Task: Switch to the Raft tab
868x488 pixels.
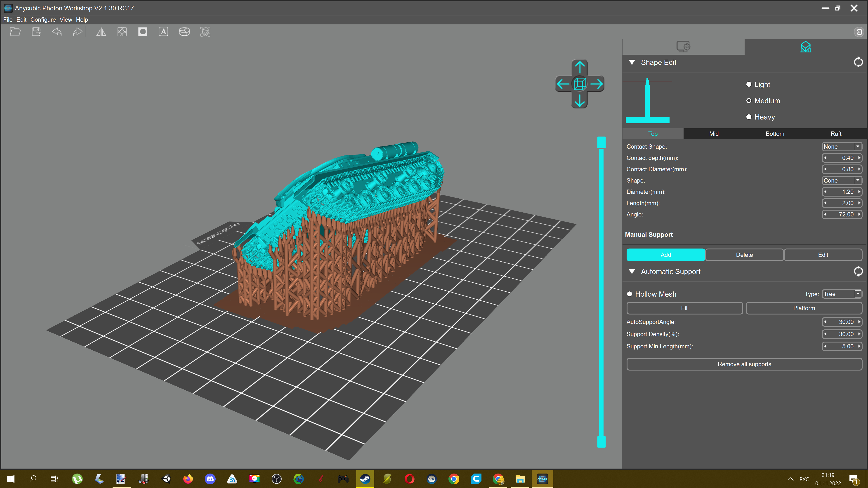Action: point(836,134)
